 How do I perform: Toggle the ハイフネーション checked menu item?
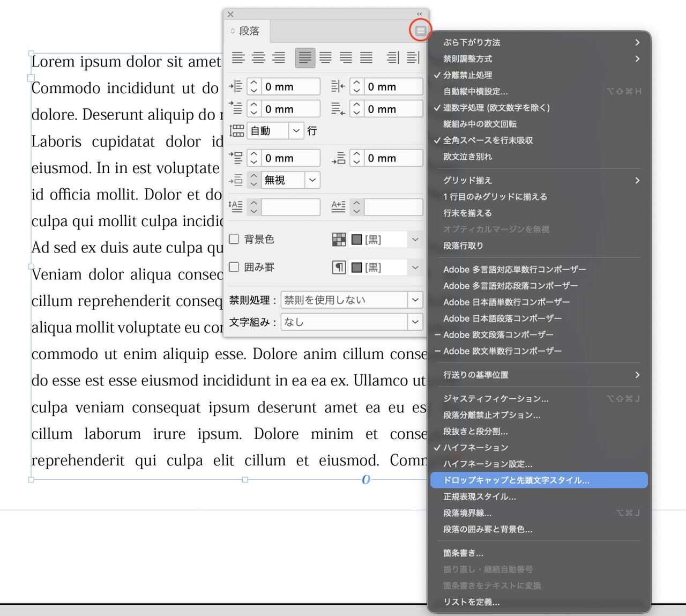pyautogui.click(x=475, y=448)
